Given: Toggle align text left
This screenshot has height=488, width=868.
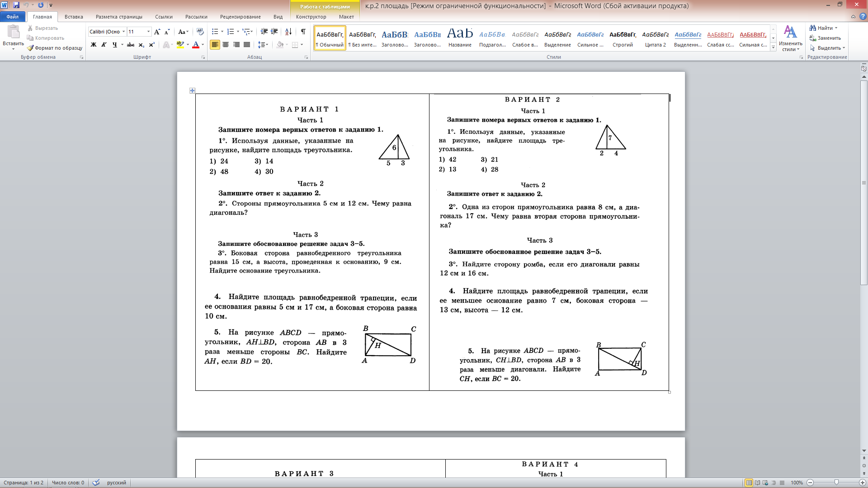Looking at the screenshot, I should pyautogui.click(x=215, y=45).
